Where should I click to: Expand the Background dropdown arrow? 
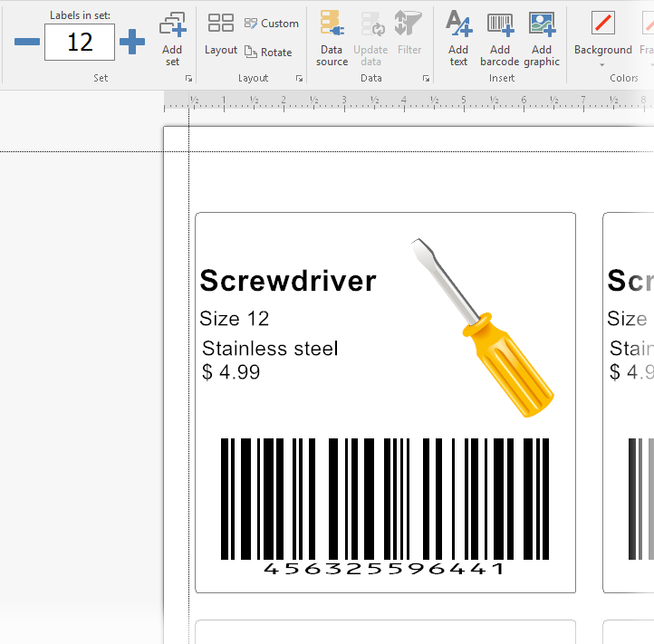click(x=601, y=64)
